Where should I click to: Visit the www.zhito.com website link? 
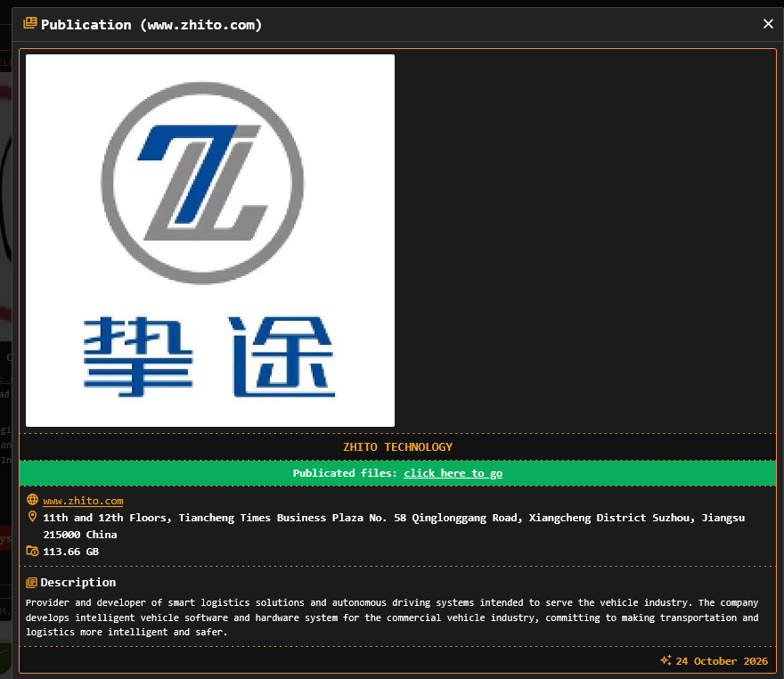coord(83,501)
